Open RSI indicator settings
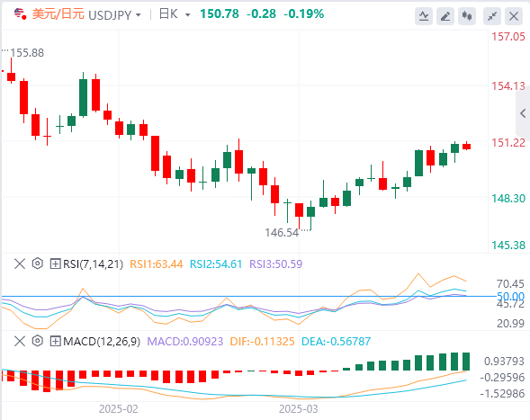 point(38,264)
